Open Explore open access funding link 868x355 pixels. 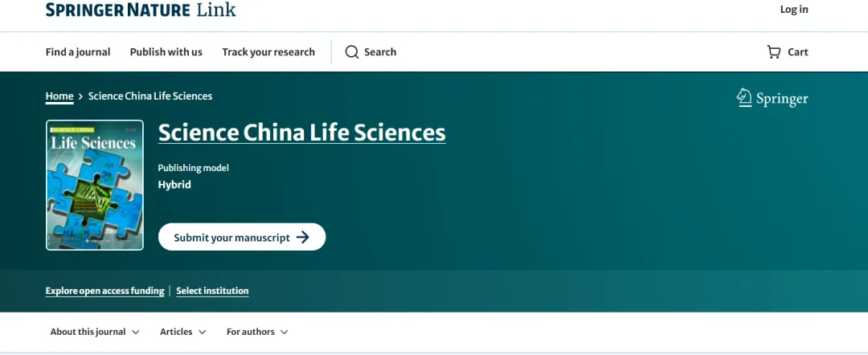104,291
